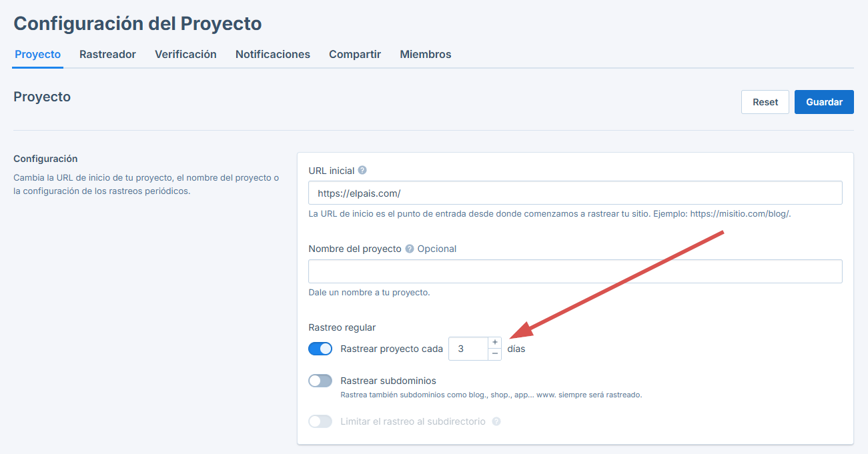
Task: Select the Notificaciones tab
Action: point(272,54)
